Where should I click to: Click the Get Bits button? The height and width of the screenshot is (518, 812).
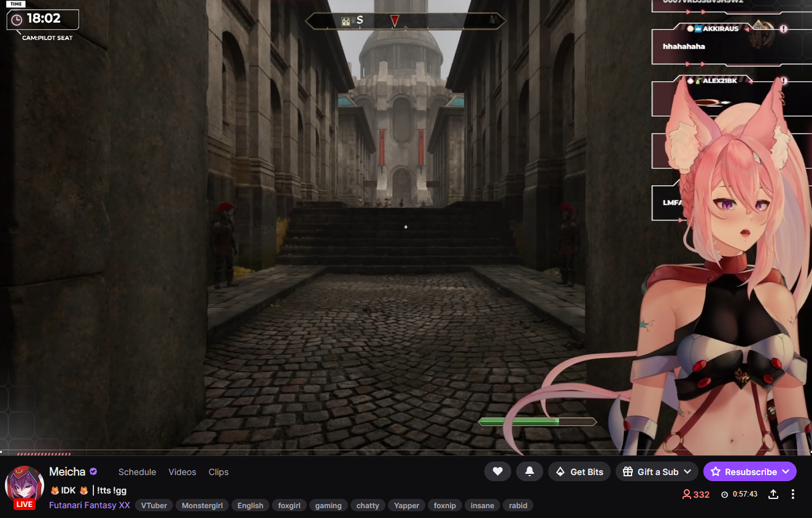[579, 471]
